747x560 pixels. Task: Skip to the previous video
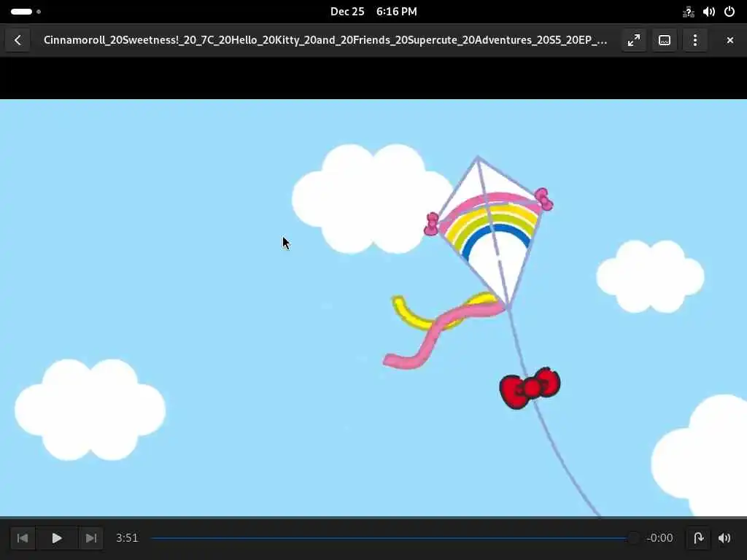tap(23, 538)
